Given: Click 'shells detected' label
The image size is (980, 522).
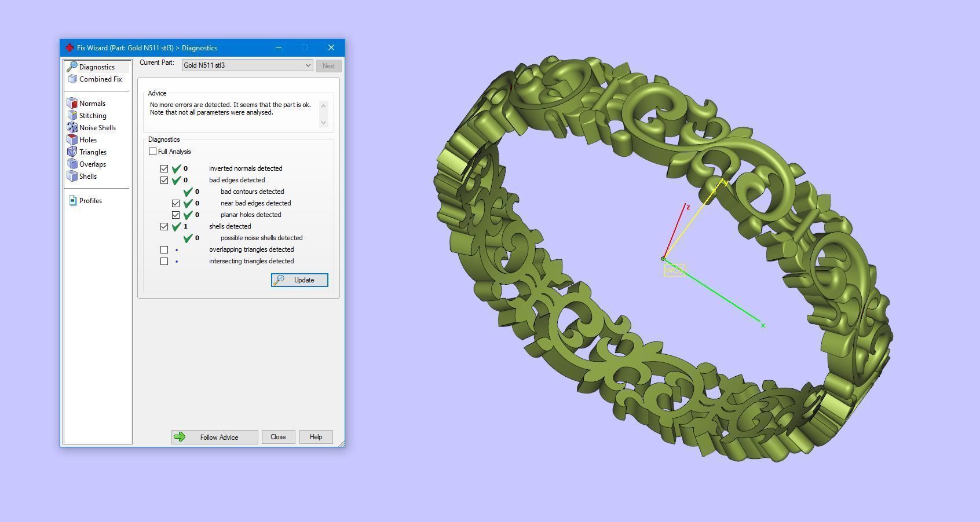Looking at the screenshot, I should click(x=230, y=226).
